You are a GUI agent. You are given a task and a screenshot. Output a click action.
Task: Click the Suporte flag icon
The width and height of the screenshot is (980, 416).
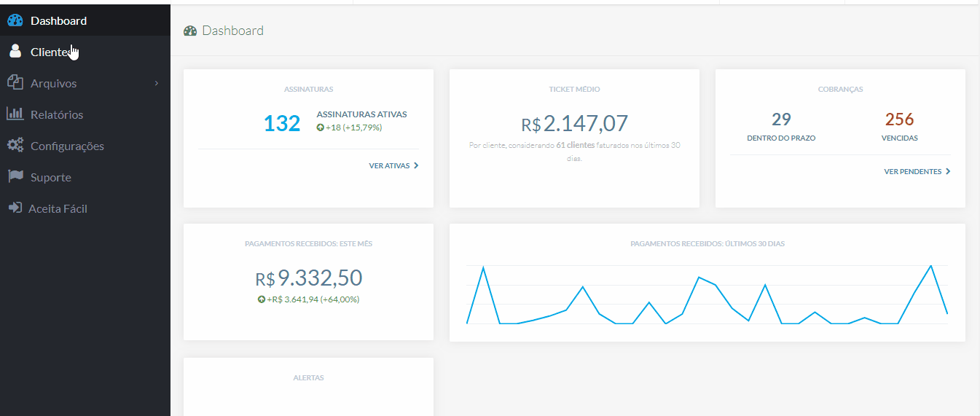[x=15, y=177]
